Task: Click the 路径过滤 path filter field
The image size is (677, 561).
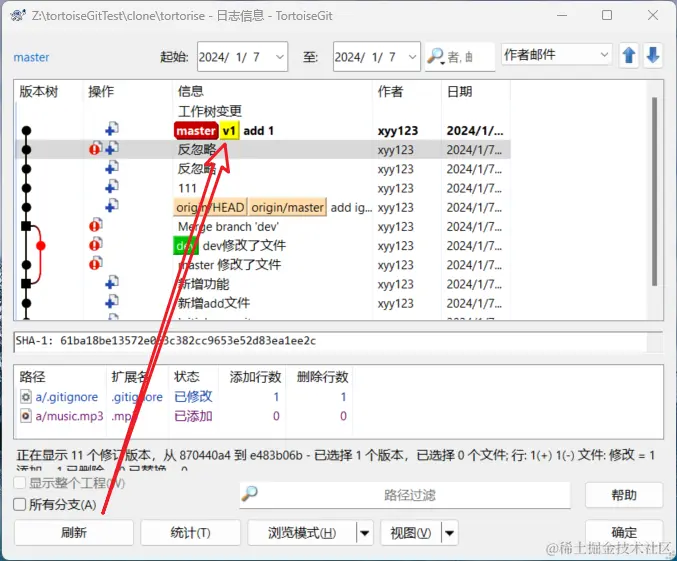Action: (405, 494)
